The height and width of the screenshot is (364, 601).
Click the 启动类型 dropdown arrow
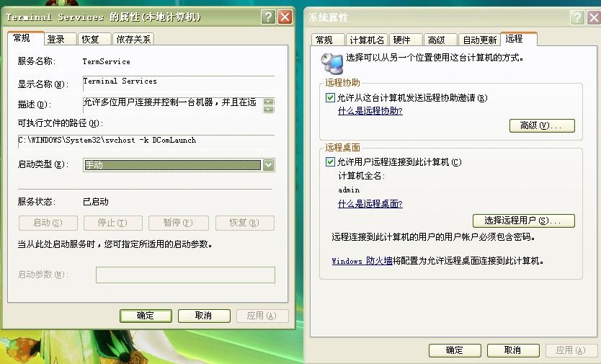click(268, 165)
